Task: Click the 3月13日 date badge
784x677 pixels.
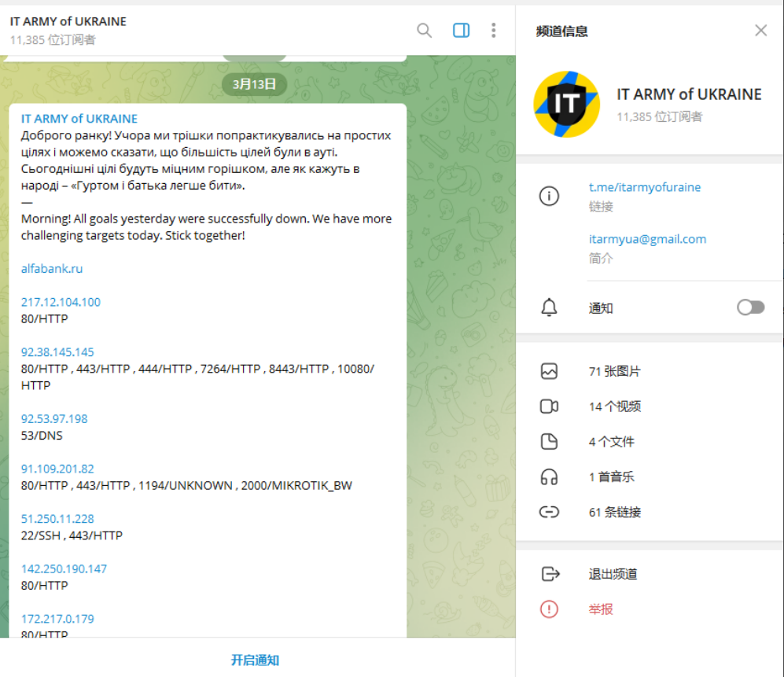Action: [254, 84]
